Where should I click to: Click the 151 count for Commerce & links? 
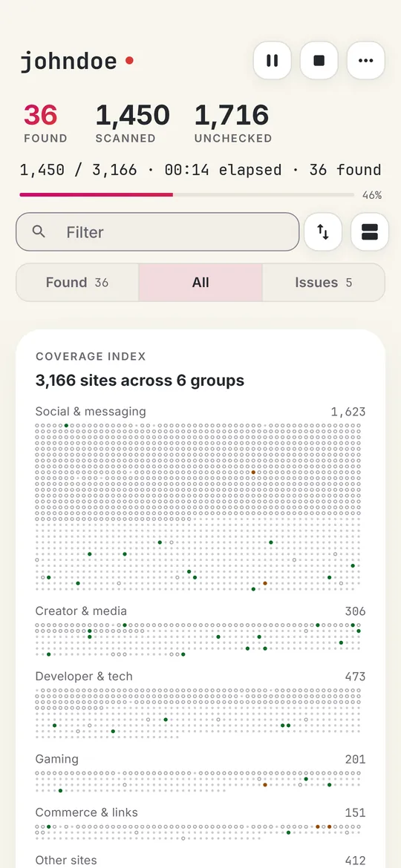point(355,812)
